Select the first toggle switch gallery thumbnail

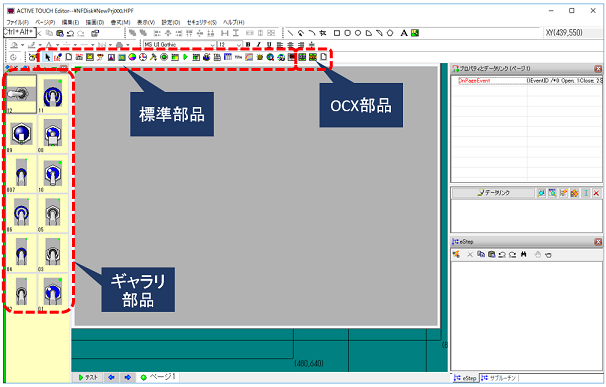[22, 94]
